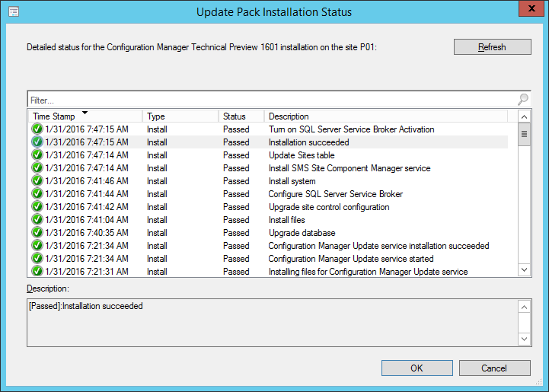Image resolution: width=549 pixels, height=392 pixels.
Task: Click green check icon for Upgrade database row
Action: [37, 233]
